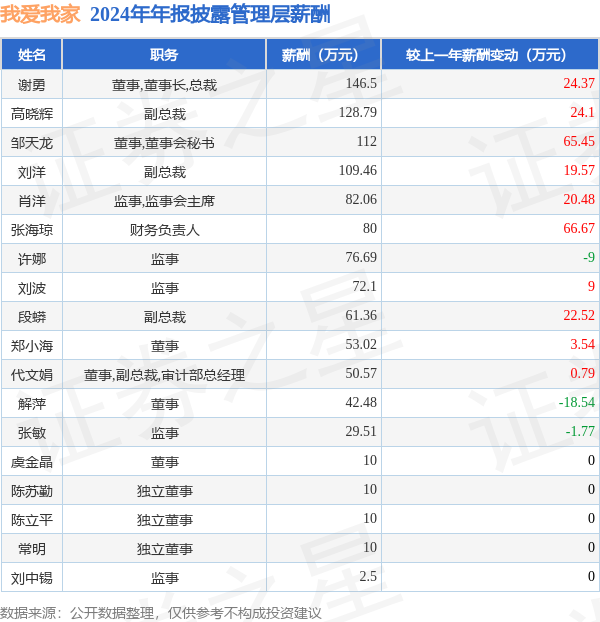Click change value 20.48

[x=579, y=199]
